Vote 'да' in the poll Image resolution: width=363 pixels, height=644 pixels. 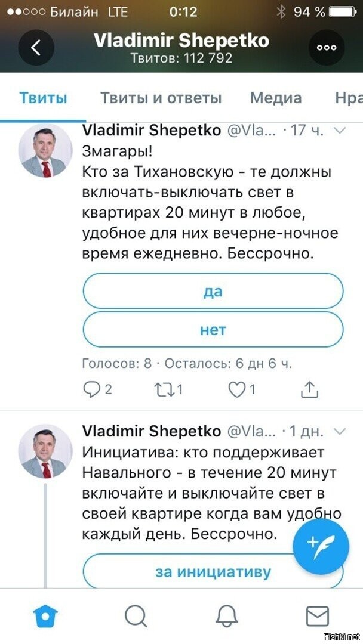tap(213, 291)
